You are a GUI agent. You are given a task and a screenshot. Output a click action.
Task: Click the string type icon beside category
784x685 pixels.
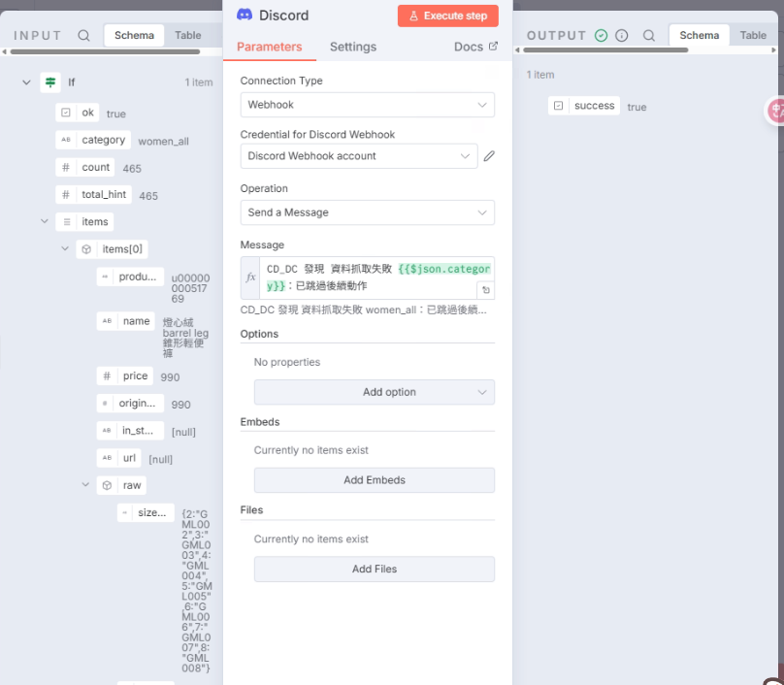click(x=66, y=140)
